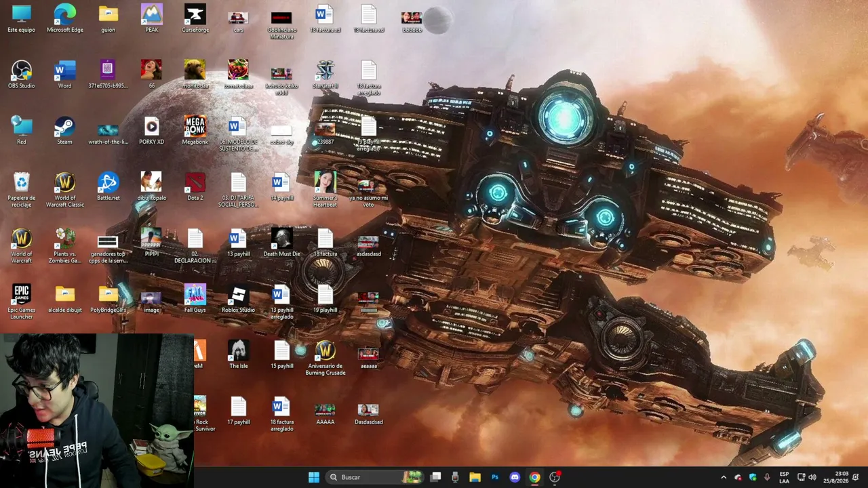Screen dimensions: 868x488
Task: Select the Papelera de reciclaje icon
Action: tap(22, 189)
